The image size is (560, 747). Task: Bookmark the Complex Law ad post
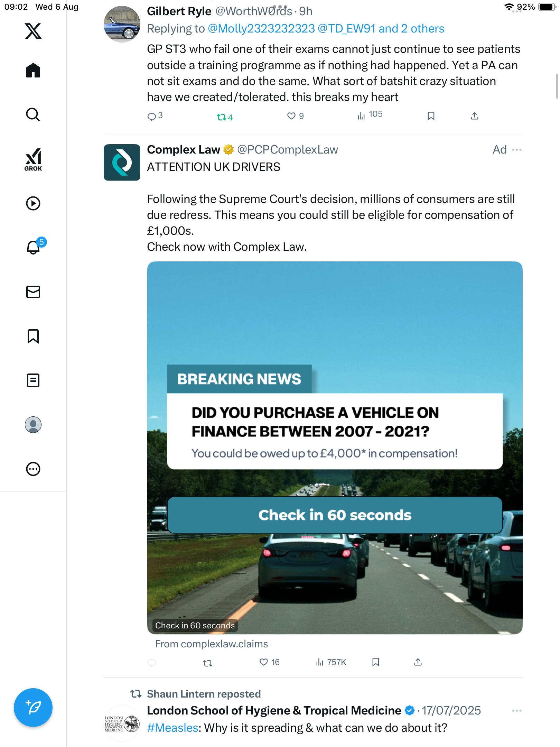click(x=376, y=662)
